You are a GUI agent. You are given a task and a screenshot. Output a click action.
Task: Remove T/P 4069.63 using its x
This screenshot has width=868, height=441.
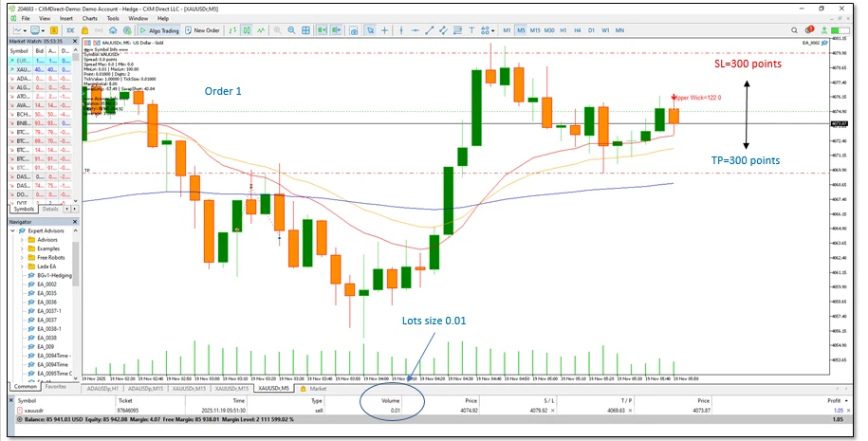point(631,411)
